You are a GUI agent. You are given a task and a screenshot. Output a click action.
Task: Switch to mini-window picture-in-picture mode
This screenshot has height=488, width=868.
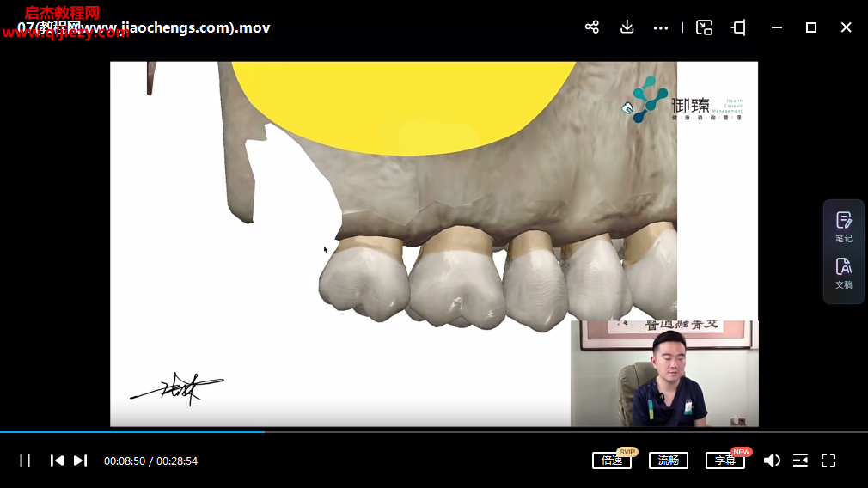704,27
